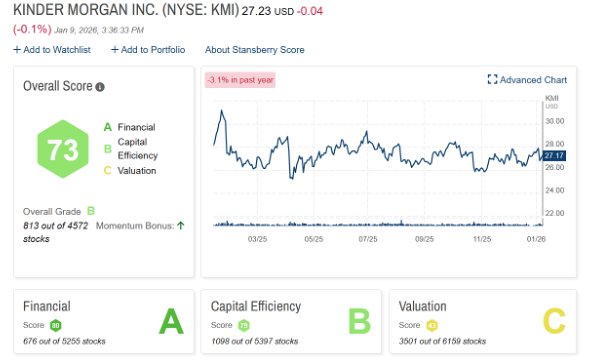This screenshot has height=360, width=590.
Task: Click the Overall Score info icon
Action: click(100, 87)
